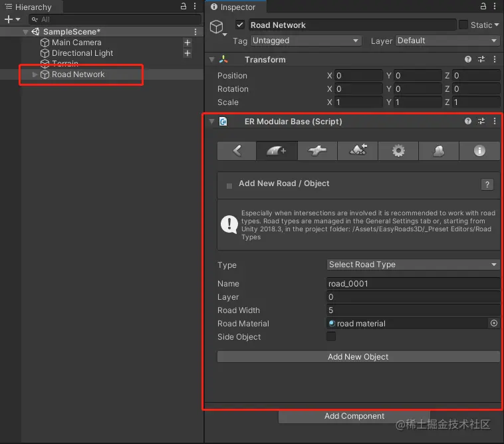Open the Static dropdown arrow
Viewport: 504px width, 444px height.
(497, 25)
